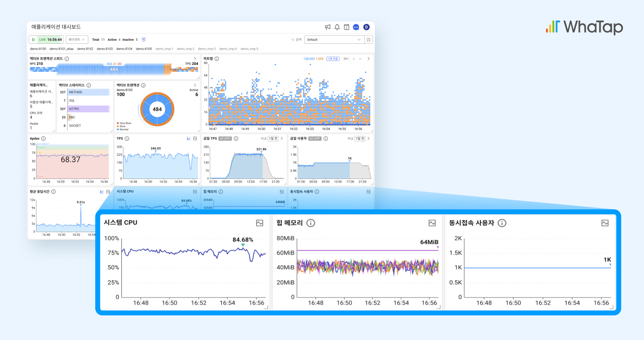Click info icon beside 동시접속 사용자 in enlarged panel
This screenshot has height=340, width=644.
coord(502,223)
